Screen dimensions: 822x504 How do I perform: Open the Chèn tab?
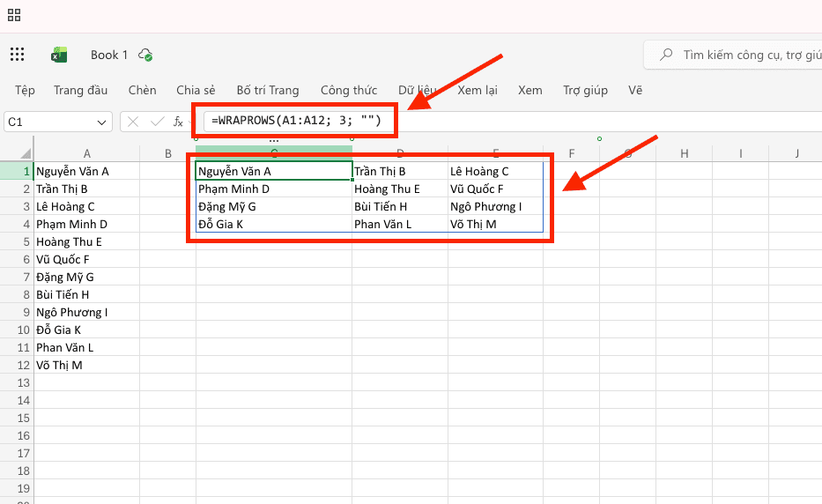(142, 90)
